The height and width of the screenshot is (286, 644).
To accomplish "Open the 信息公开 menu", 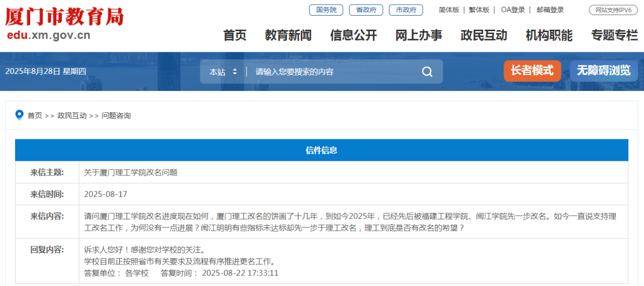I will [x=354, y=35].
